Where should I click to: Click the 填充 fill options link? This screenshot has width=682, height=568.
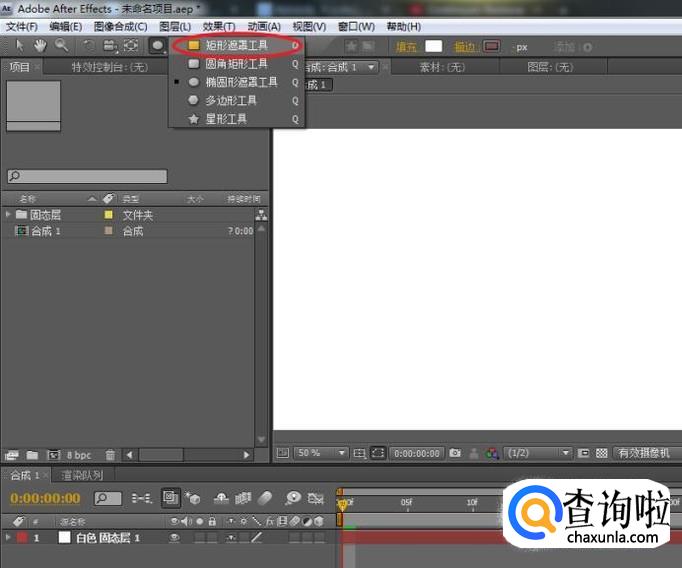406,46
